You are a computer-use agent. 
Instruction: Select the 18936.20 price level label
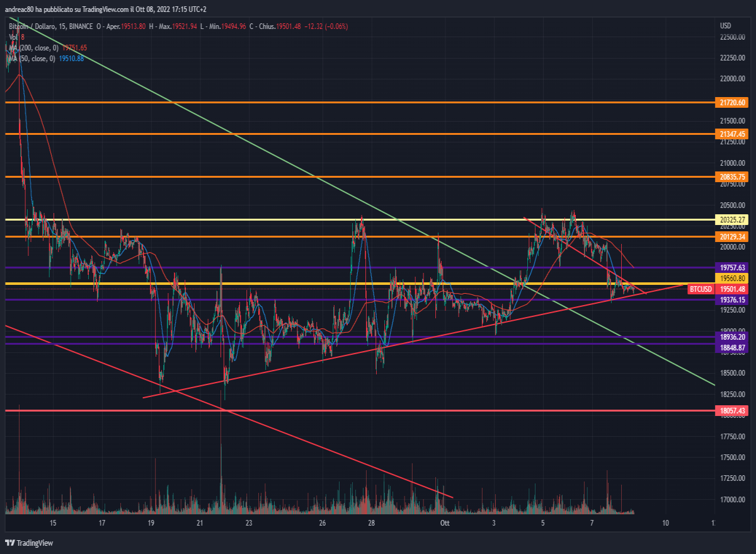[733, 337]
